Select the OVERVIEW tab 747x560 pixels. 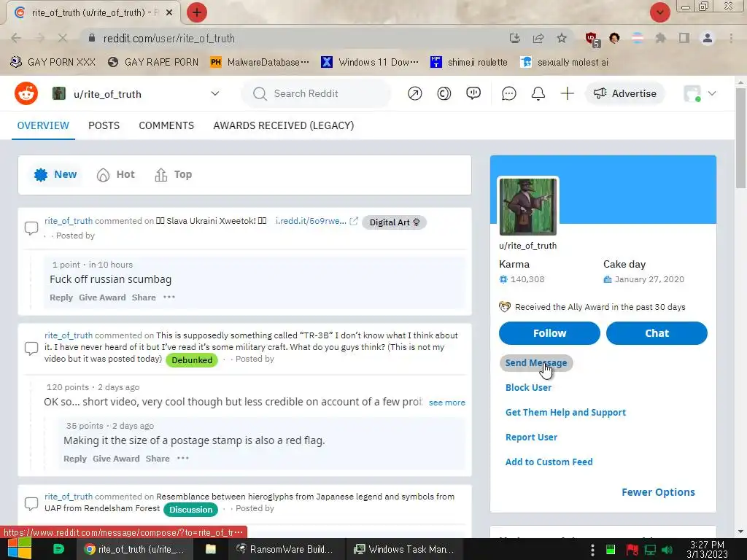[x=43, y=125]
